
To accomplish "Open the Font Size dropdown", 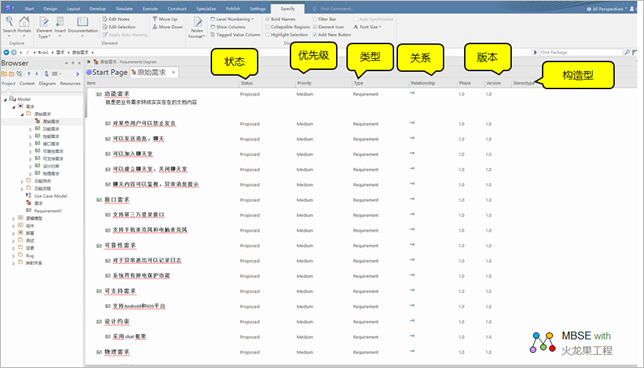I will [x=368, y=27].
